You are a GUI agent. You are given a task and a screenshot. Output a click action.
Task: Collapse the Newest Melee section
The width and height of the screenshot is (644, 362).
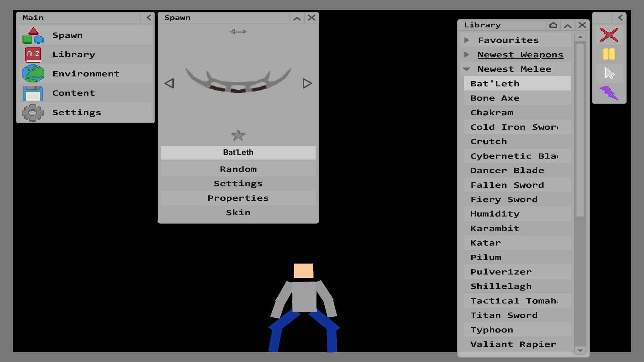[467, 68]
